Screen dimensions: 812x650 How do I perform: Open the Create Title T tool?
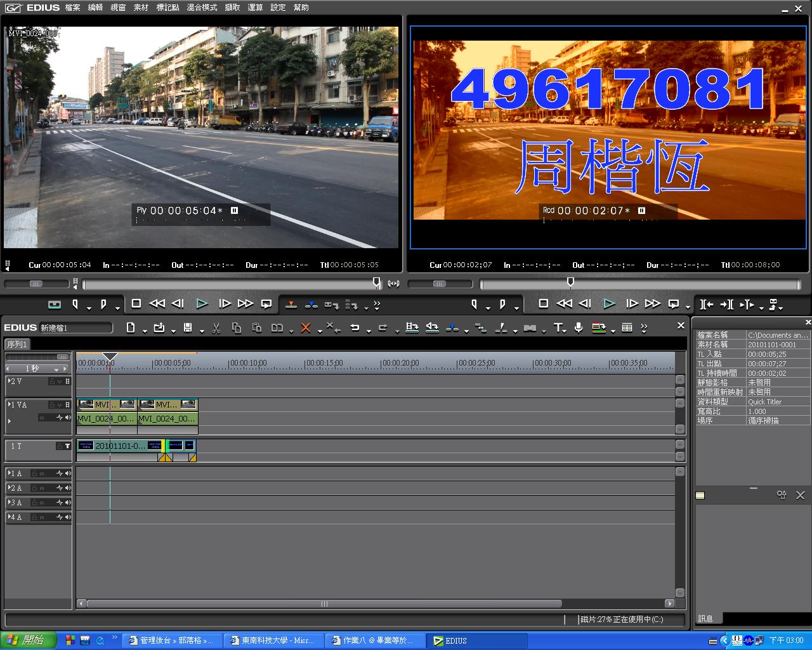click(558, 328)
